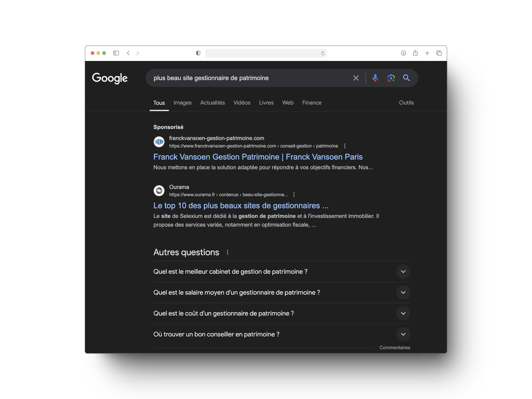Screen dimensions: 532x399
Task: Switch to the Web tab
Action: tap(288, 103)
